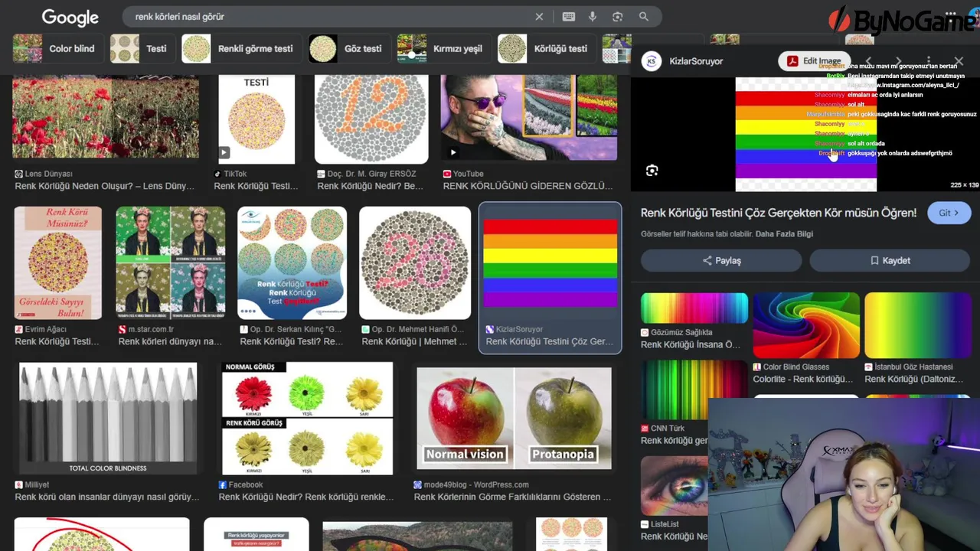Run search with magnifying glass icon

(644, 17)
